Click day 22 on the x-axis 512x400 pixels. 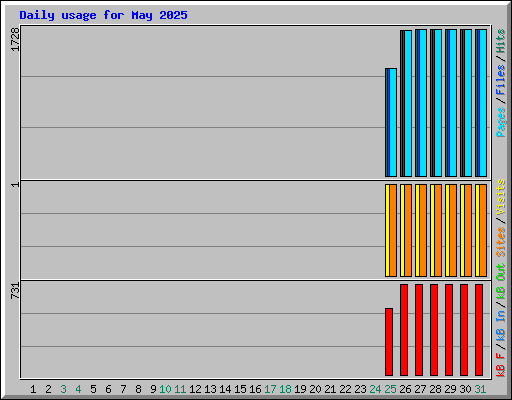point(345,389)
